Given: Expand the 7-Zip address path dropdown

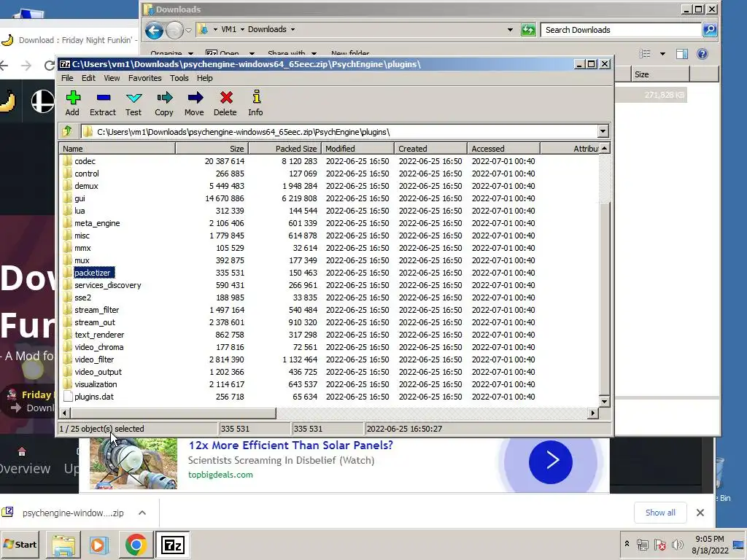Looking at the screenshot, I should (x=603, y=131).
